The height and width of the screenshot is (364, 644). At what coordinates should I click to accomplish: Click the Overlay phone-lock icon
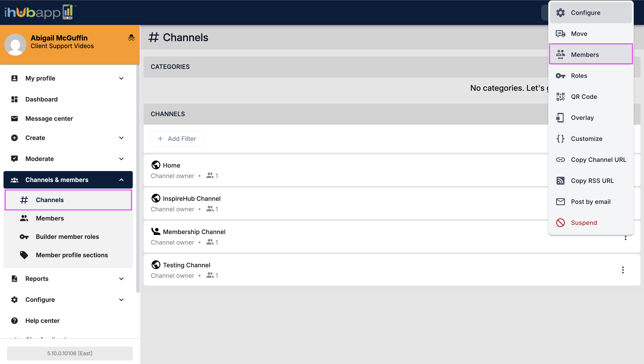(560, 117)
